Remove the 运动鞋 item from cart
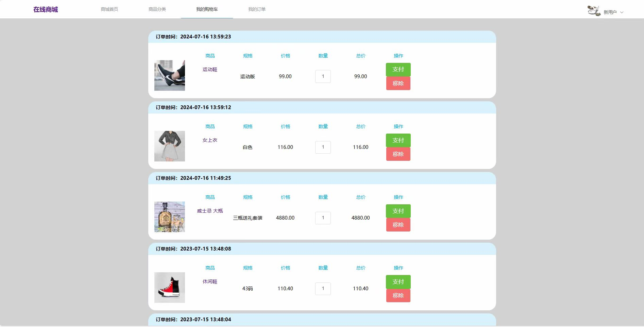 pyautogui.click(x=398, y=83)
